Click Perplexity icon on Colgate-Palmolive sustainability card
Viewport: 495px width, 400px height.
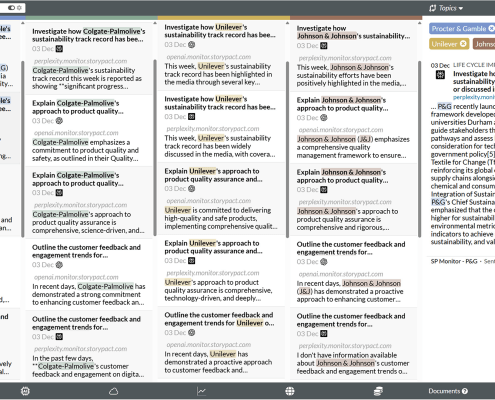pyautogui.click(x=59, y=49)
